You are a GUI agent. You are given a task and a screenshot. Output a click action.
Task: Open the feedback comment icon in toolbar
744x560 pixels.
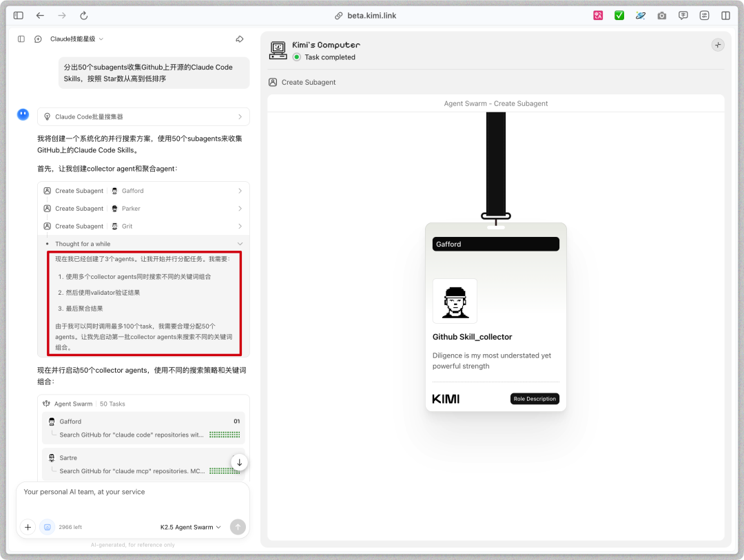[x=683, y=15]
